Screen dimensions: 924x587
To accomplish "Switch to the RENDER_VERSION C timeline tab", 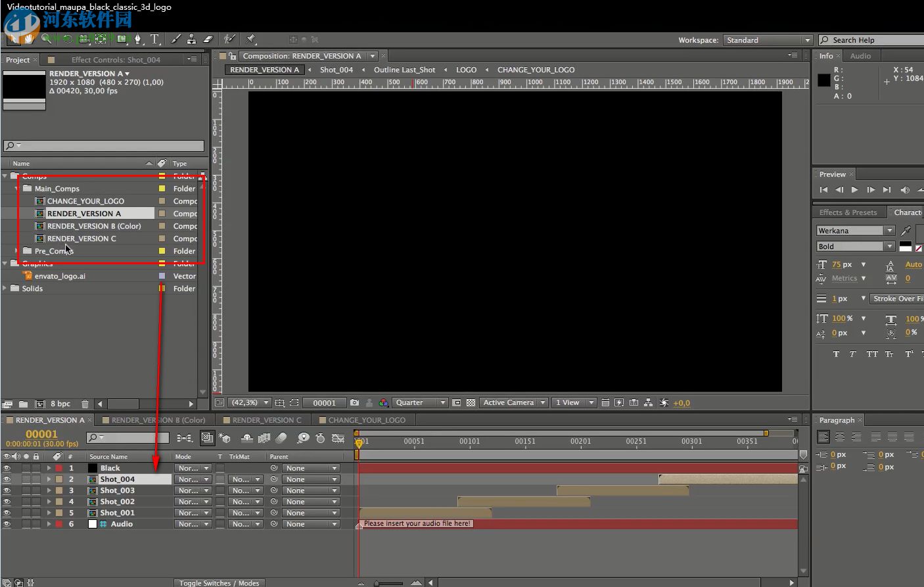I will pyautogui.click(x=266, y=420).
